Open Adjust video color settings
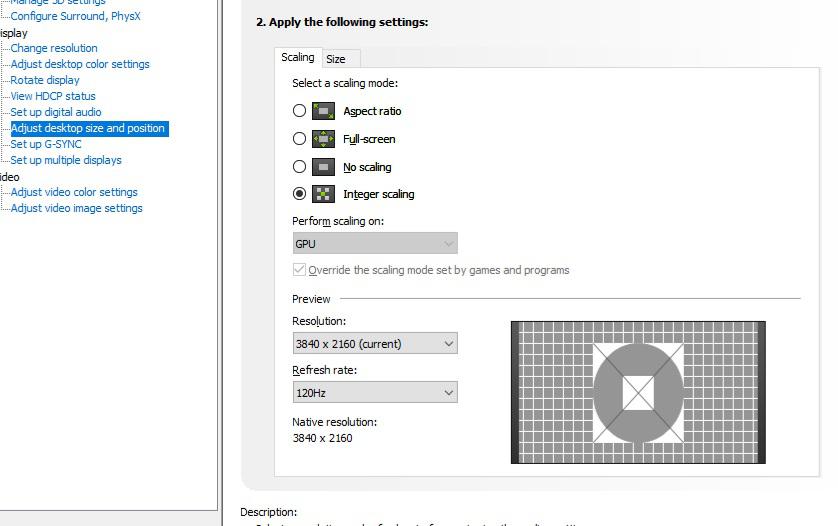Image resolution: width=838 pixels, height=526 pixels. (x=74, y=192)
